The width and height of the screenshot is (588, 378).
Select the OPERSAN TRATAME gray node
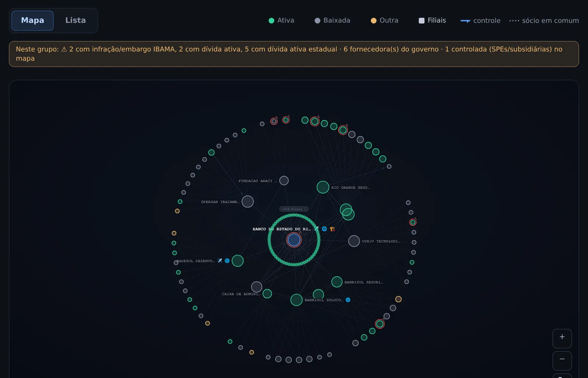coord(248,202)
